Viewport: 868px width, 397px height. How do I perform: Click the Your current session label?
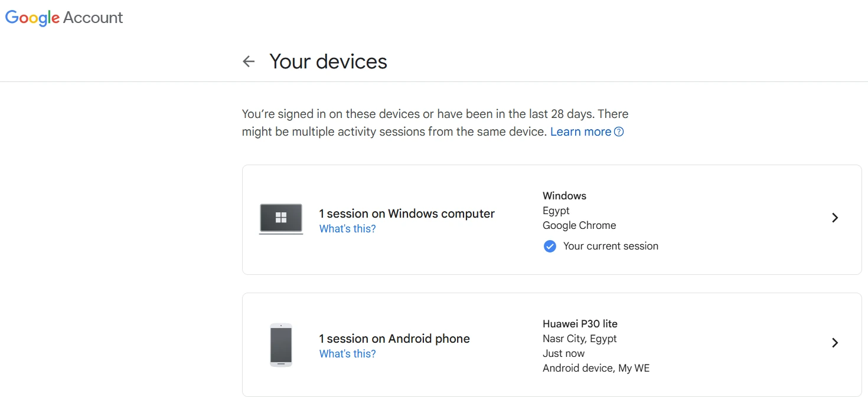611,246
